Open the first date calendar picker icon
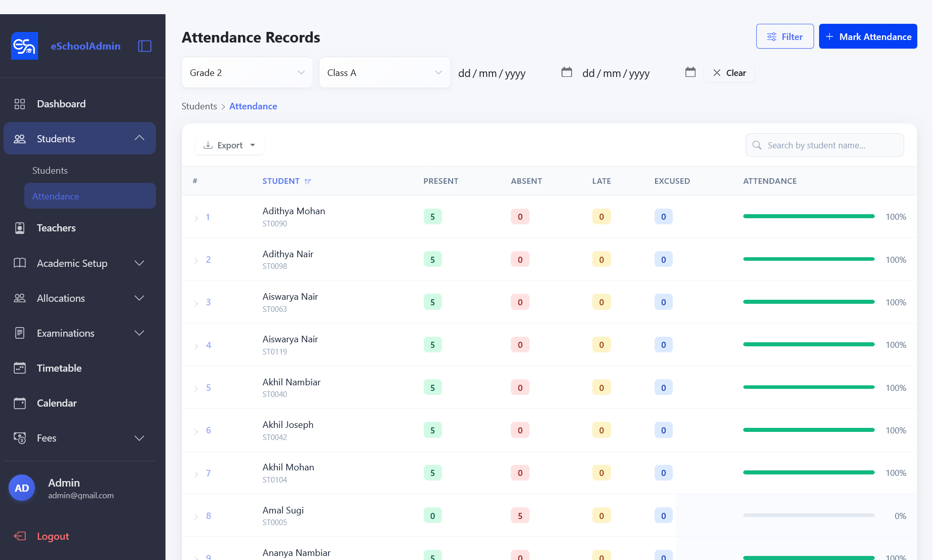Viewport: 933px width, 560px height. (x=566, y=72)
